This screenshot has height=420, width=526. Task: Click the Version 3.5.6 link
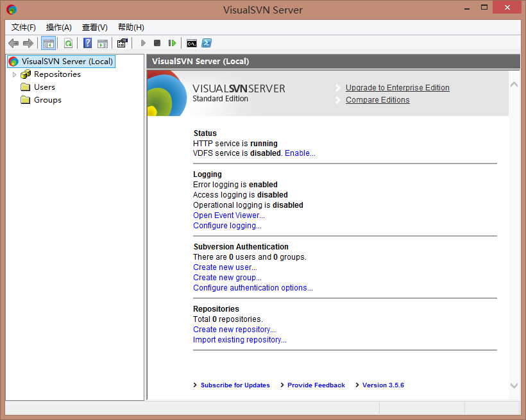(383, 385)
